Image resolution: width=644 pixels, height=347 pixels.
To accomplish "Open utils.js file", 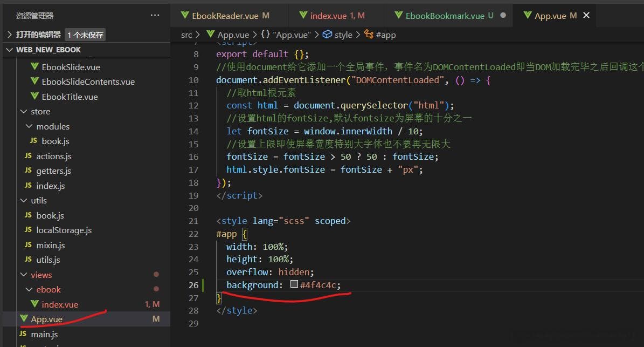I will (48, 260).
